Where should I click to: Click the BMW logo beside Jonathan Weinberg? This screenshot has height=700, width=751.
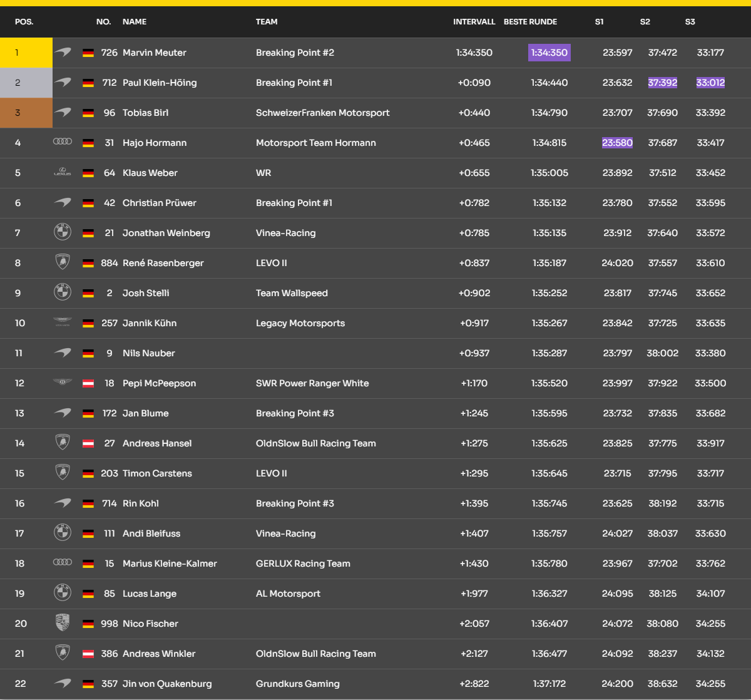(63, 232)
